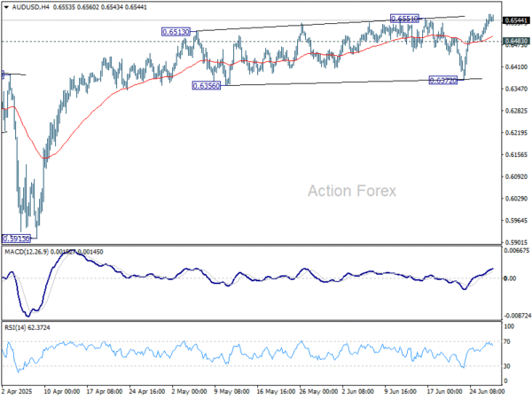The height and width of the screenshot is (399, 532).
Task: Click the 0.64830 dotted level price tag
Action: 516,41
